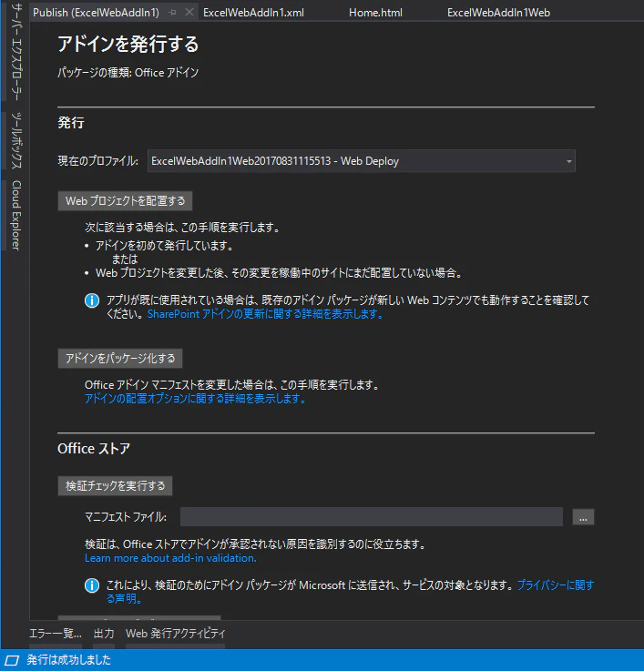The height and width of the screenshot is (671, 644).
Task: Open the サーバー エクスプローラー side panel
Action: click(16, 51)
